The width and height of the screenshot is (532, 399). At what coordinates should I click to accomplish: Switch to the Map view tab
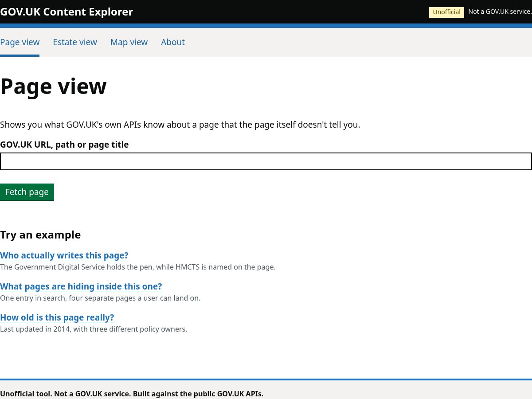(x=129, y=42)
